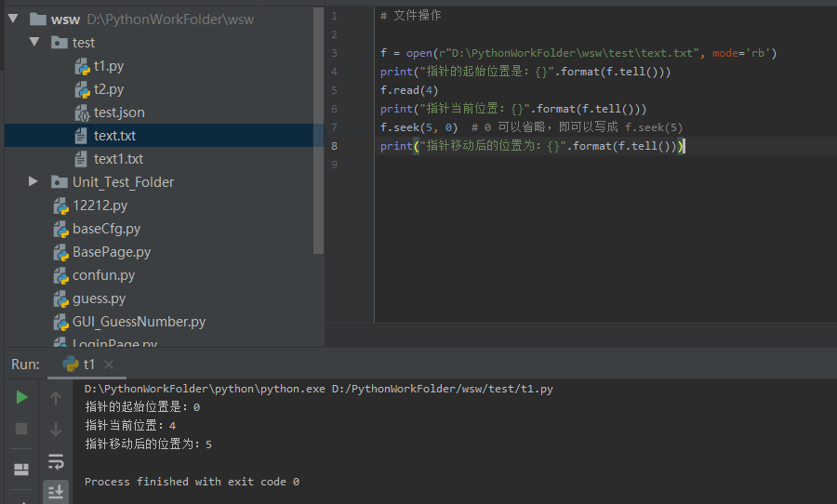Click the Stop process square button
837x504 pixels.
pyautogui.click(x=21, y=429)
